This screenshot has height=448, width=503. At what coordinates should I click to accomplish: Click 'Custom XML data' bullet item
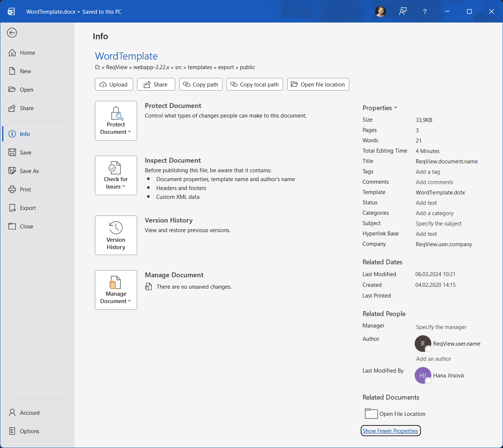[178, 197]
